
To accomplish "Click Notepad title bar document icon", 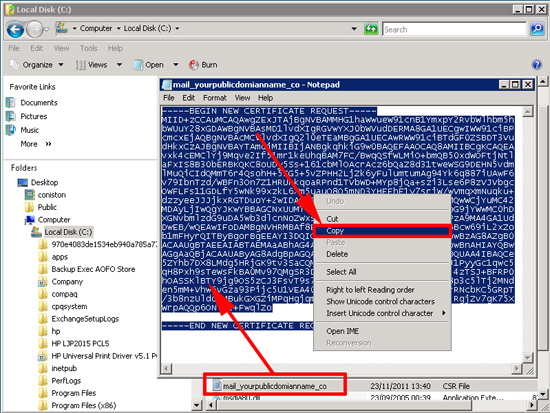I will (x=167, y=85).
